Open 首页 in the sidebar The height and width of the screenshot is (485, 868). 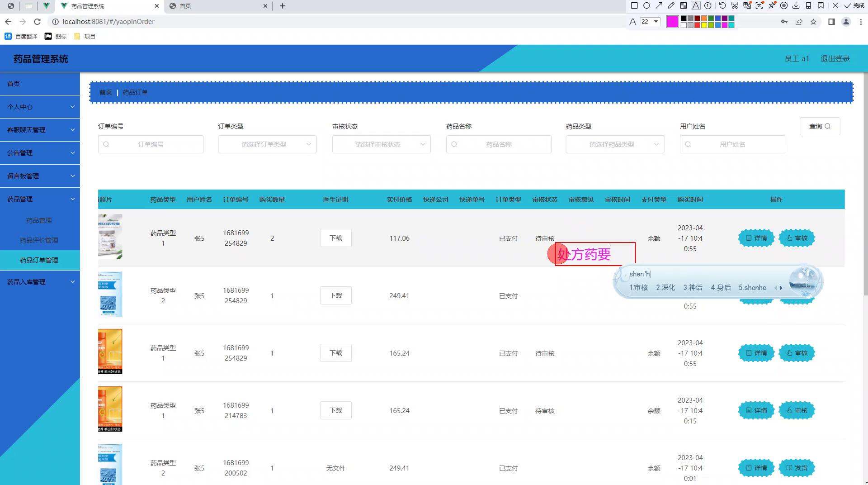pos(40,84)
